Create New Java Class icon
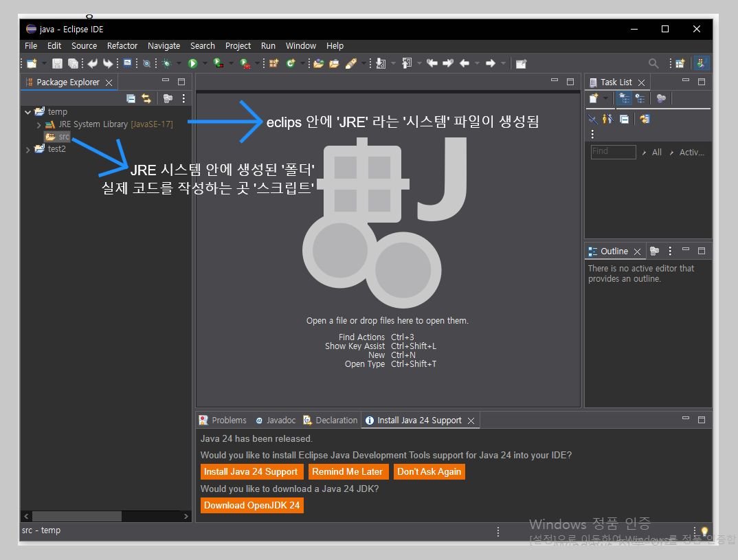The width and height of the screenshot is (738, 560). point(291,63)
